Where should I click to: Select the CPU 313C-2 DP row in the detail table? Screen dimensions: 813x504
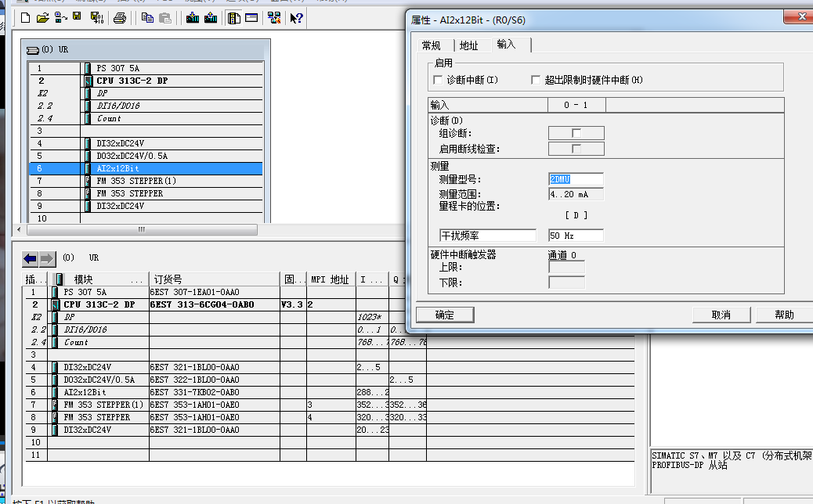(330, 304)
